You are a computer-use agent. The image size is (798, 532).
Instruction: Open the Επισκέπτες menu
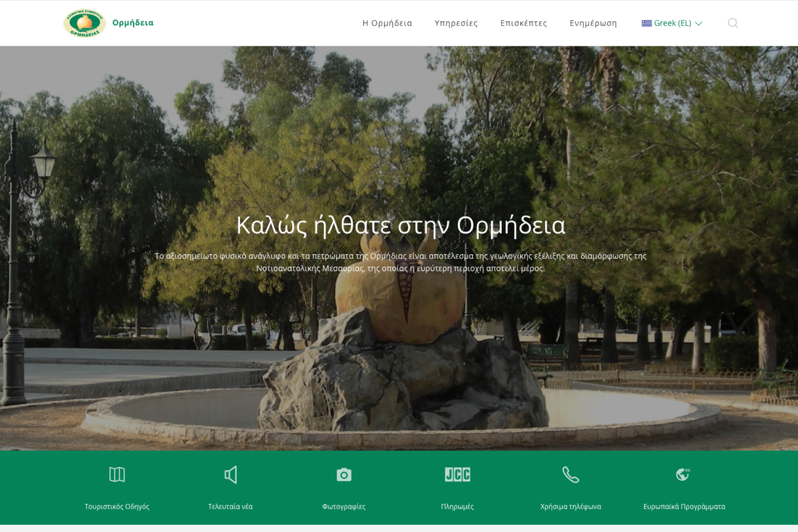coord(523,23)
